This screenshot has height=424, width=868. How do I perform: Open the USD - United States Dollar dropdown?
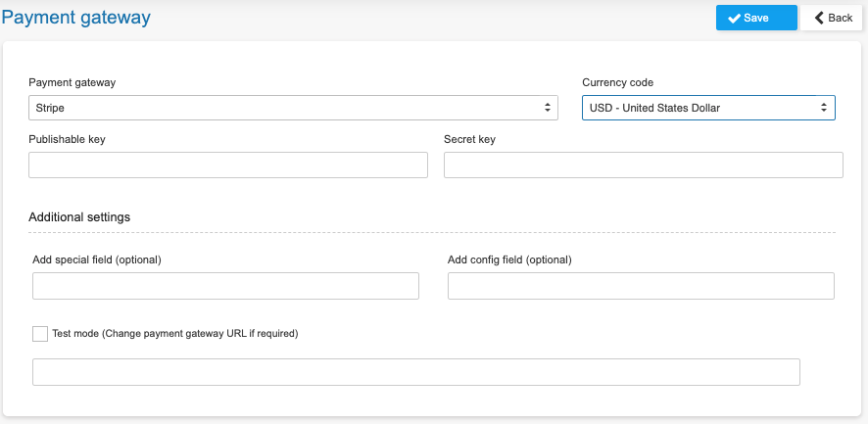coord(708,108)
